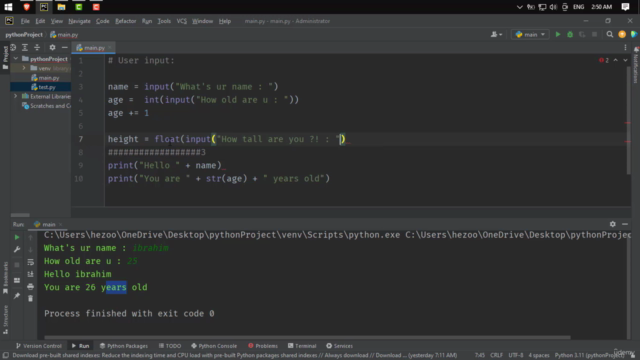Open the Edit menu
Viewport: 640px width, 360px height.
[40, 21]
